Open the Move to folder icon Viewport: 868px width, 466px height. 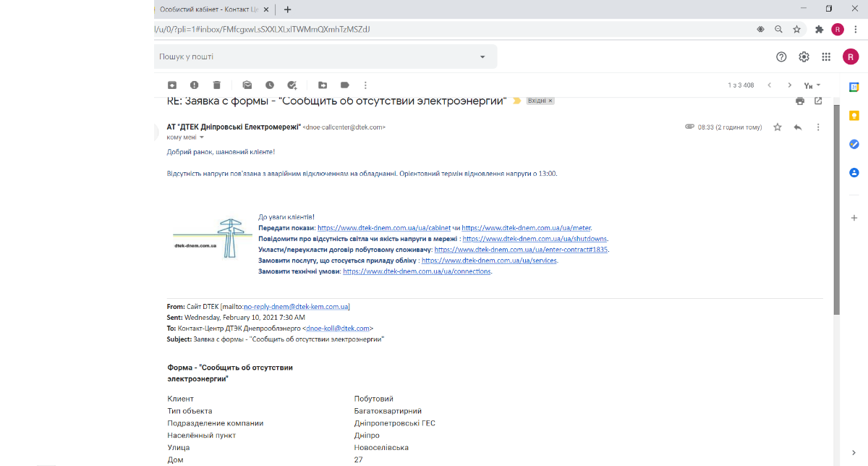point(323,85)
